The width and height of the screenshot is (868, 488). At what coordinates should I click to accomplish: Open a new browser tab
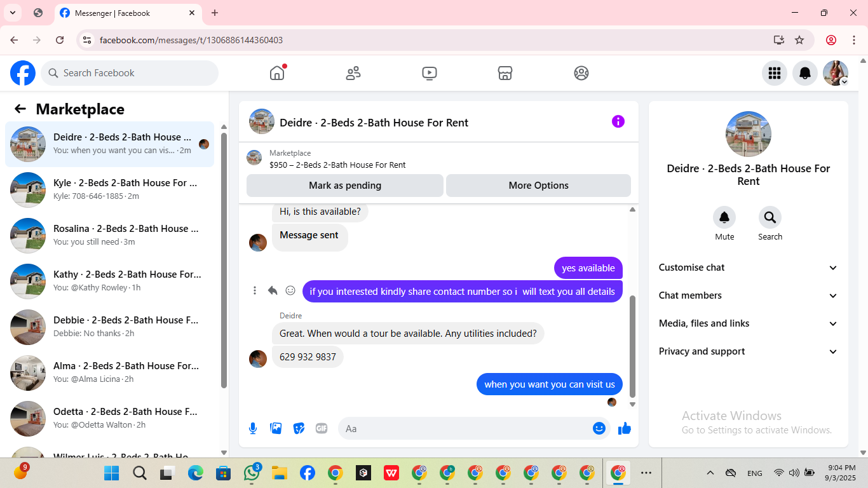pos(215,13)
